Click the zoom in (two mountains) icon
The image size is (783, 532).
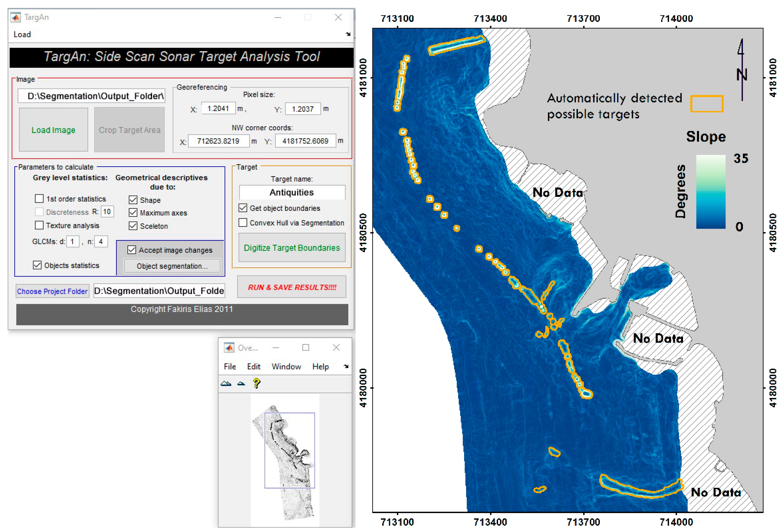(226, 383)
